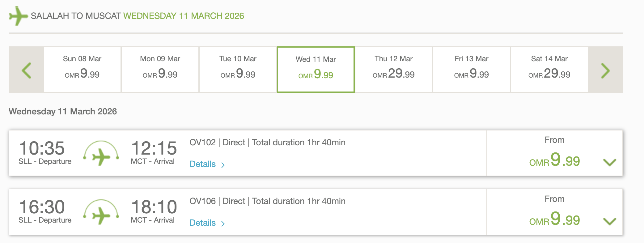Go to next week of dates
Screen dimensions: 644x243
pyautogui.click(x=605, y=70)
